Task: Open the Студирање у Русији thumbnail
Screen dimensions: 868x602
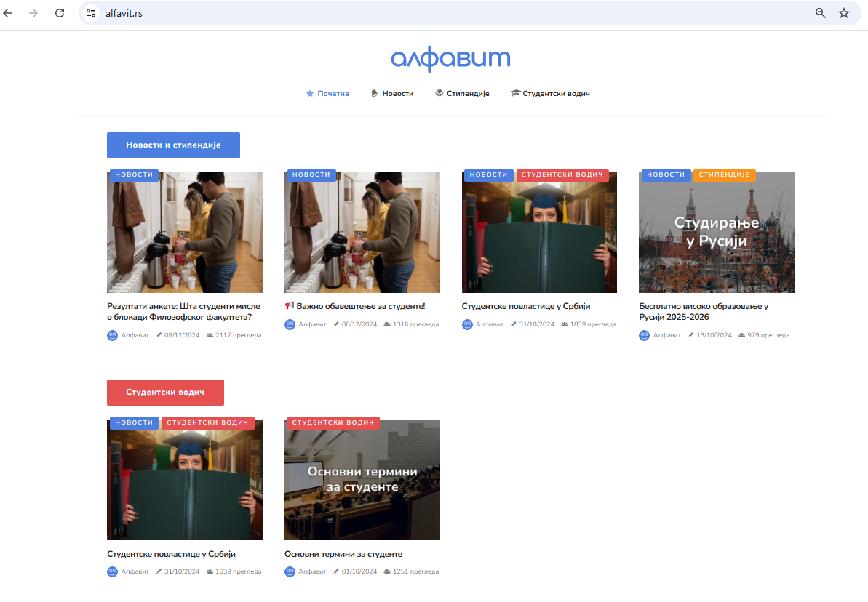Action: point(717,233)
